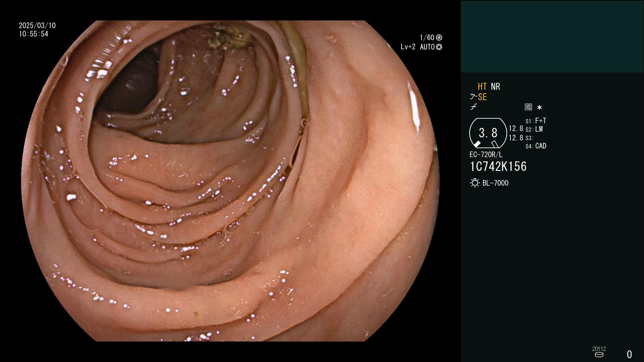Screen dimensions: 644x362
Task: Click the lower 12.8 value
Action: [x=516, y=138]
